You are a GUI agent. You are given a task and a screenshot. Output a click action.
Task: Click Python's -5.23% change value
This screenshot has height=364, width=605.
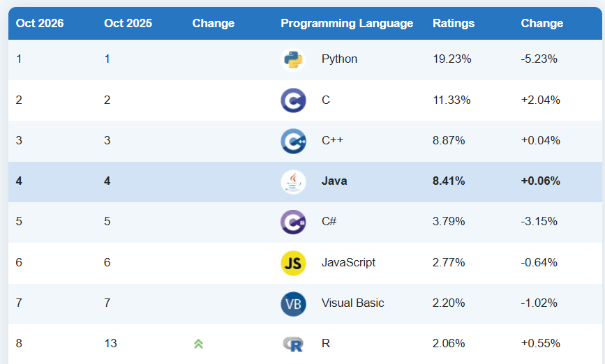539,59
